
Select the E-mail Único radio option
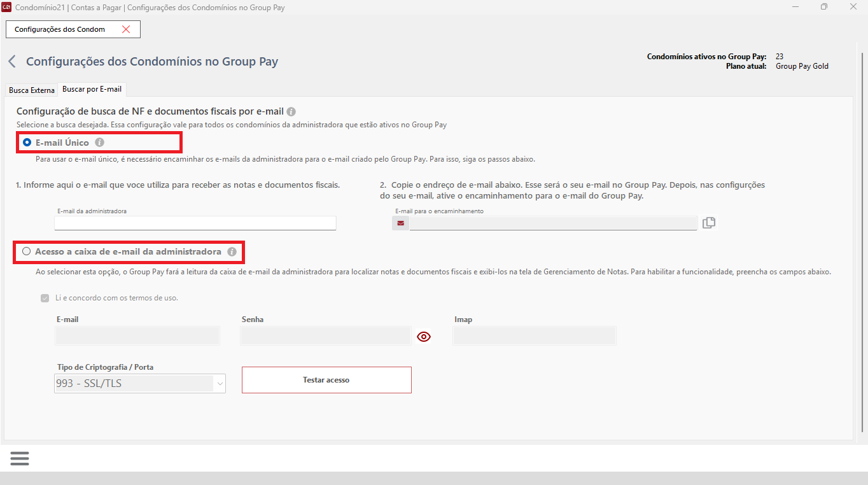click(27, 143)
